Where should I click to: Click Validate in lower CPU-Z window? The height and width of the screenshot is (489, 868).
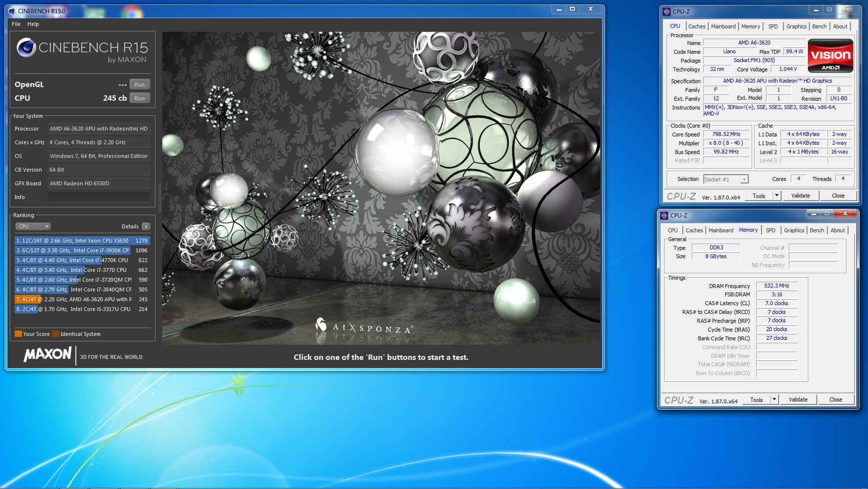798,400
